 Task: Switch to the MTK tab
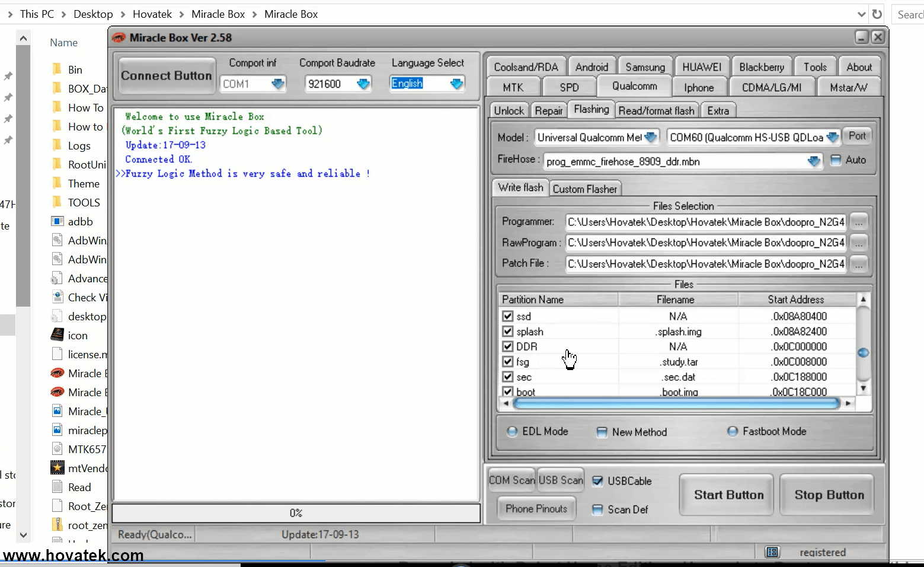pyautogui.click(x=513, y=87)
